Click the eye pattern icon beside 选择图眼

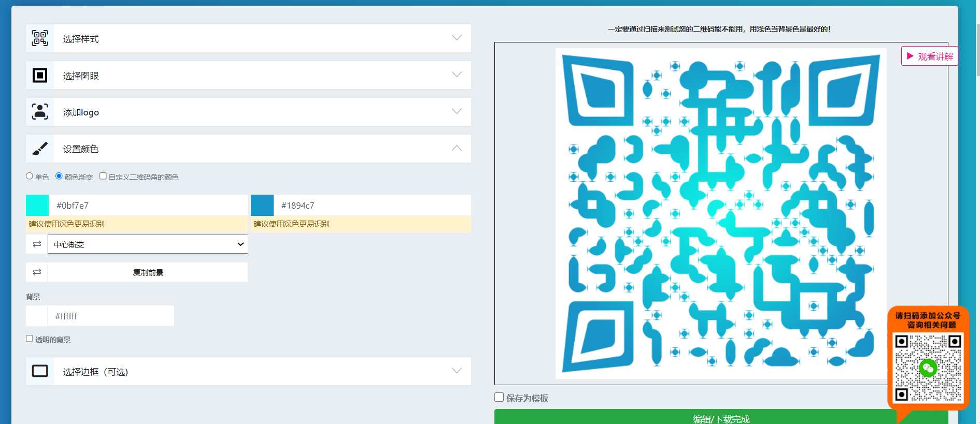40,75
